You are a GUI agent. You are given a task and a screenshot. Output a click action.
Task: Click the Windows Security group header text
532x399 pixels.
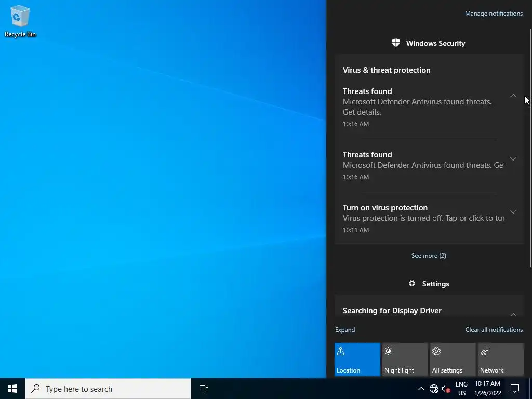[x=436, y=43]
